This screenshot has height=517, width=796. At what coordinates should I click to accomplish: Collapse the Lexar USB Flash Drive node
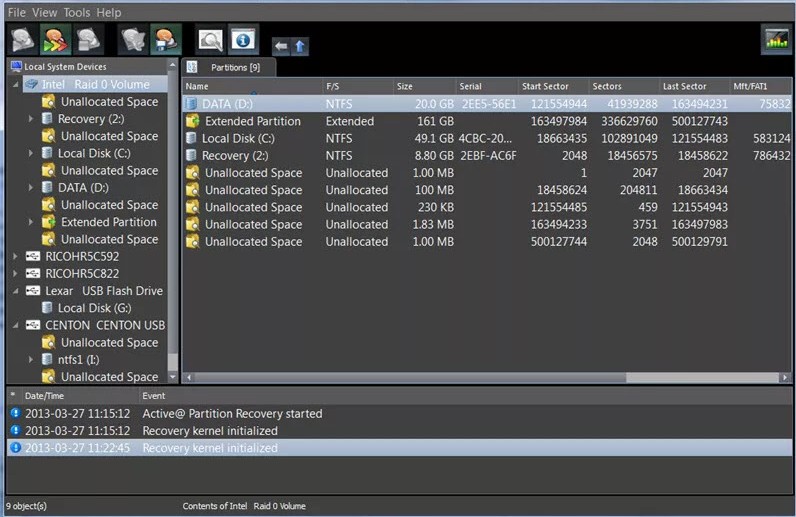coord(16,291)
